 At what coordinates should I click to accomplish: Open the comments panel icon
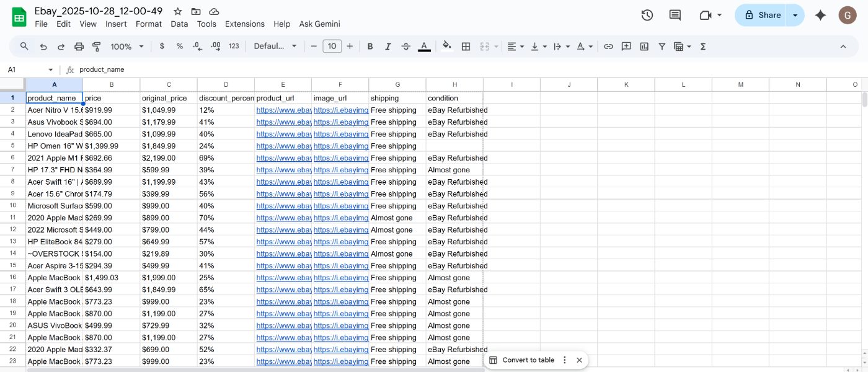[x=675, y=15]
